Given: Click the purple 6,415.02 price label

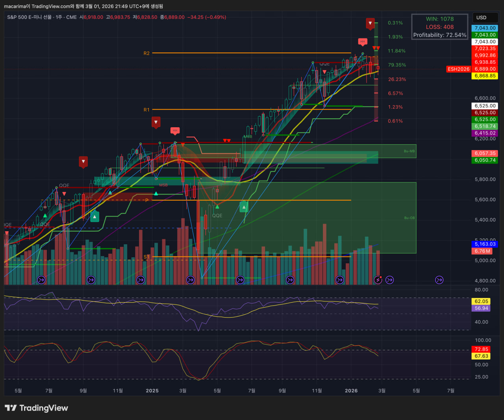Looking at the screenshot, I should (485, 133).
